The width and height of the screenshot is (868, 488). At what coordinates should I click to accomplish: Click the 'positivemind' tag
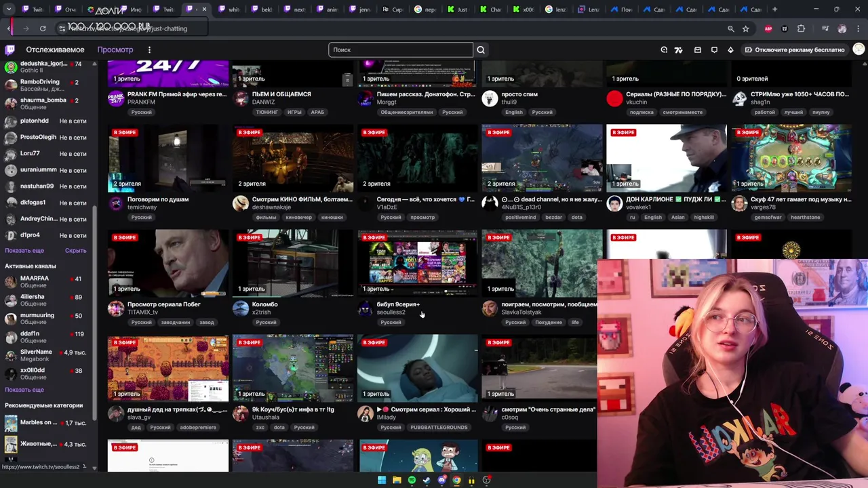point(521,218)
